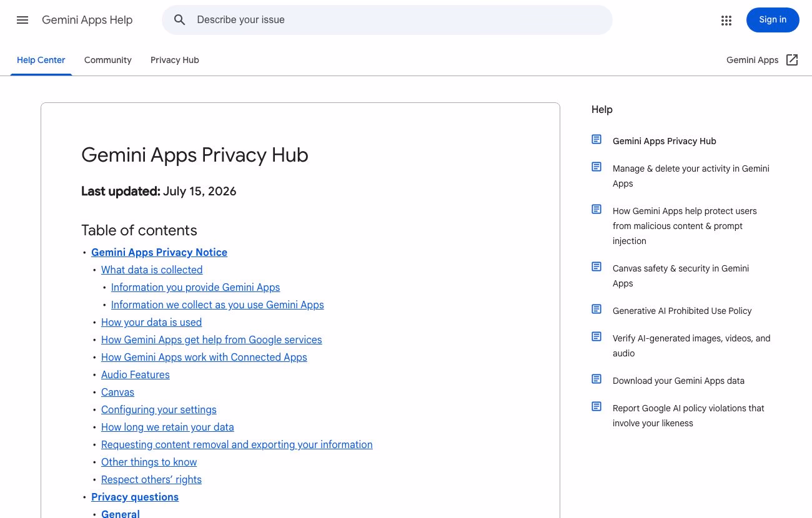Open Information you provide Gemini Apps link

[x=196, y=287]
